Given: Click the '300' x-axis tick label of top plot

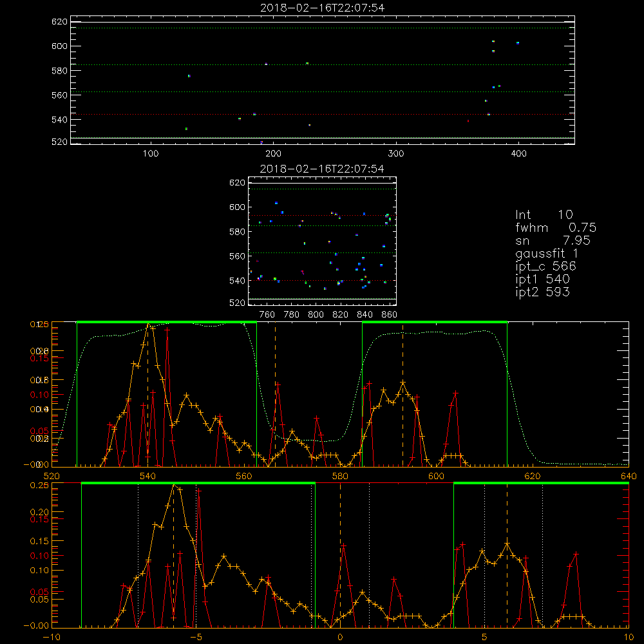Looking at the screenshot, I should 396,154.
